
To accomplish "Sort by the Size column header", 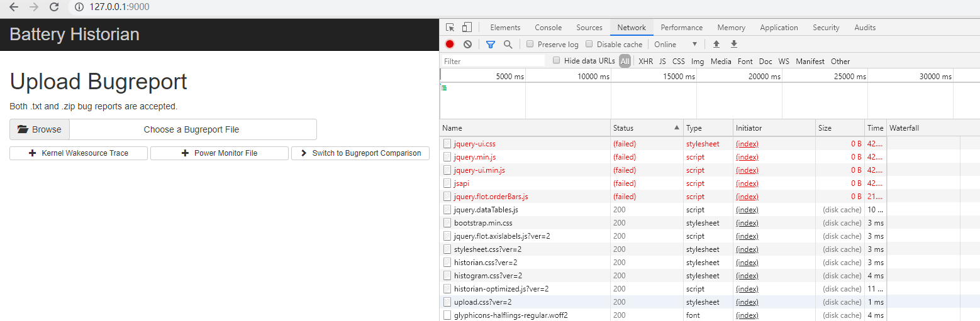I will [840, 128].
